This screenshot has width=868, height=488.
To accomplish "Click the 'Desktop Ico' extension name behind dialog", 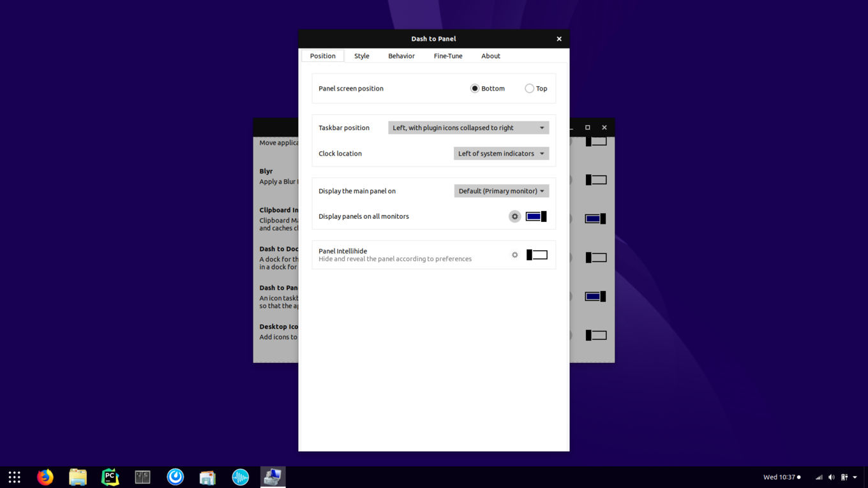I will [x=279, y=327].
